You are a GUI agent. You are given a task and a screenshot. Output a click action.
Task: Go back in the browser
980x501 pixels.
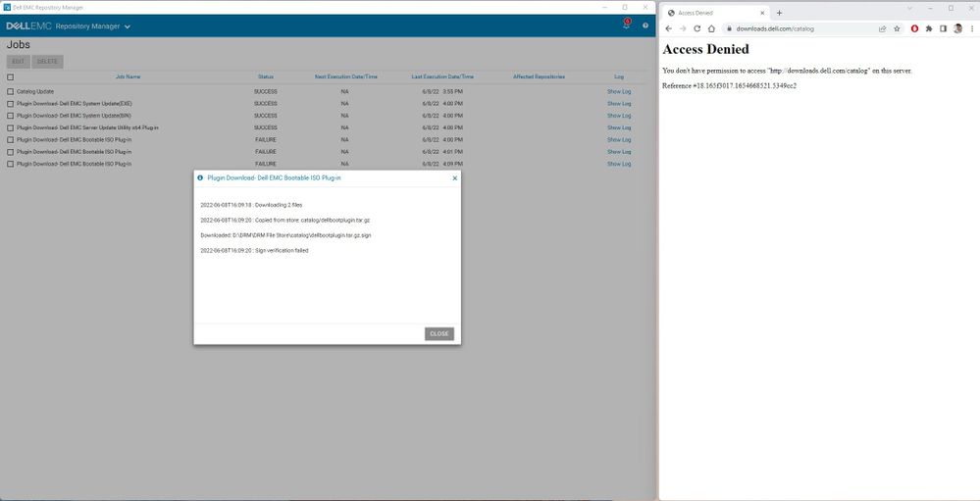click(x=669, y=28)
